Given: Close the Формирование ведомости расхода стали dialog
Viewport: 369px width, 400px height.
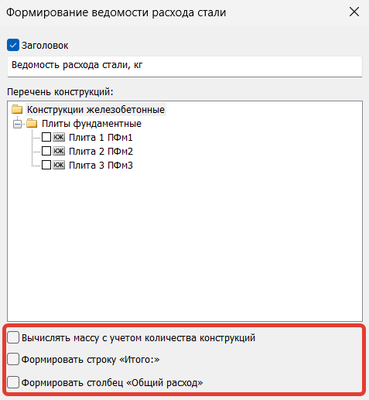Looking at the screenshot, I should point(354,12).
